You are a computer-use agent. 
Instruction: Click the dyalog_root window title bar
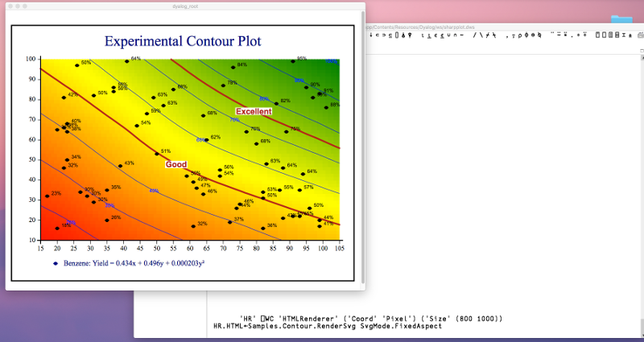pos(185,6)
